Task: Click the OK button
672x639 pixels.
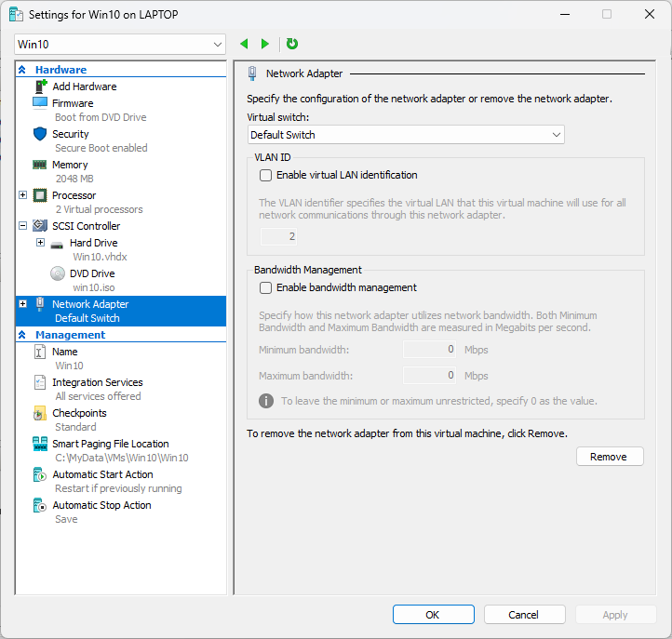Action: click(433, 615)
